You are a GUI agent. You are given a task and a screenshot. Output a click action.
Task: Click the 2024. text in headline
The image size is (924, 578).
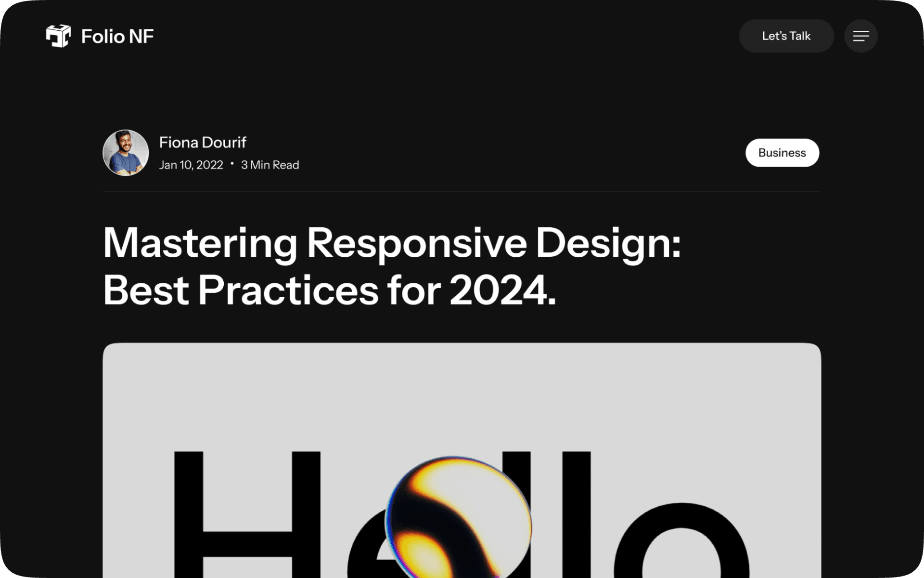coord(502,290)
